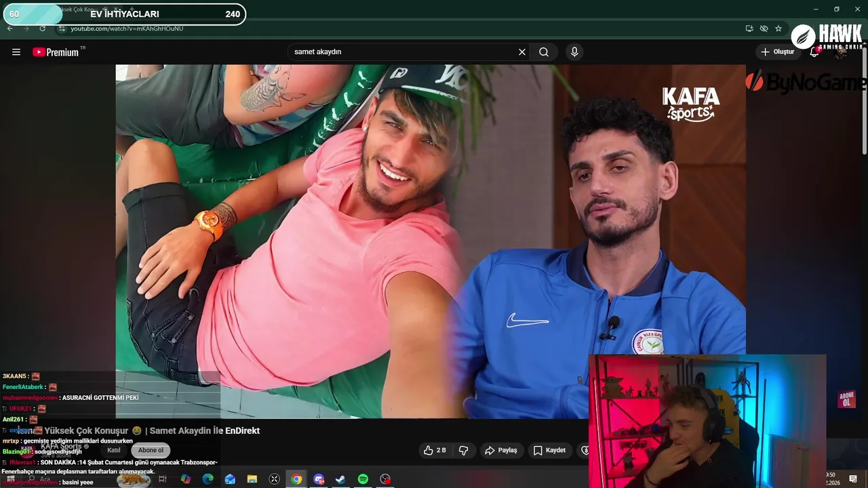The height and width of the screenshot is (488, 868).
Task: Click the Katıl join button
Action: [x=114, y=450]
